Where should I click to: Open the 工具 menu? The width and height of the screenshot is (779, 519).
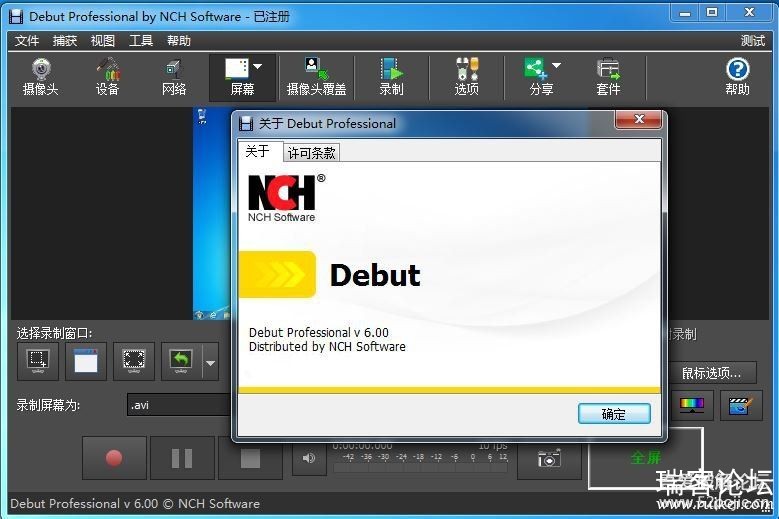point(141,40)
